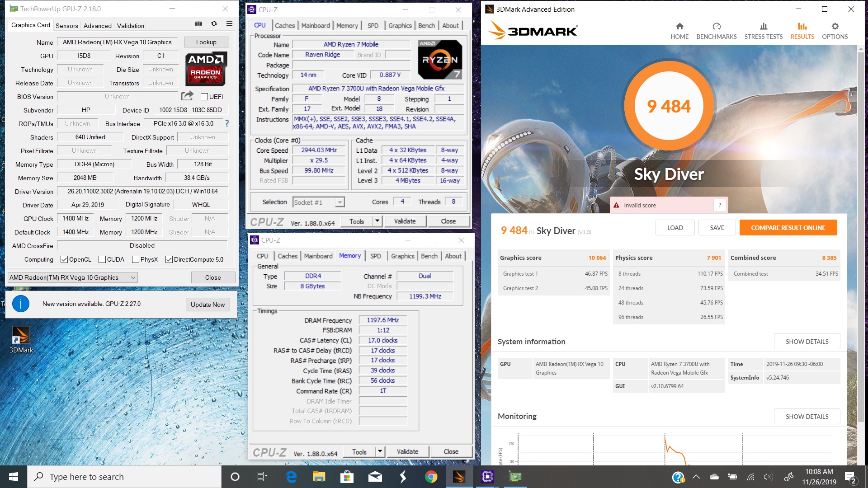Screen dimensions: 868x488
Task: Open Cortana circle on taskbar
Action: 235,477
